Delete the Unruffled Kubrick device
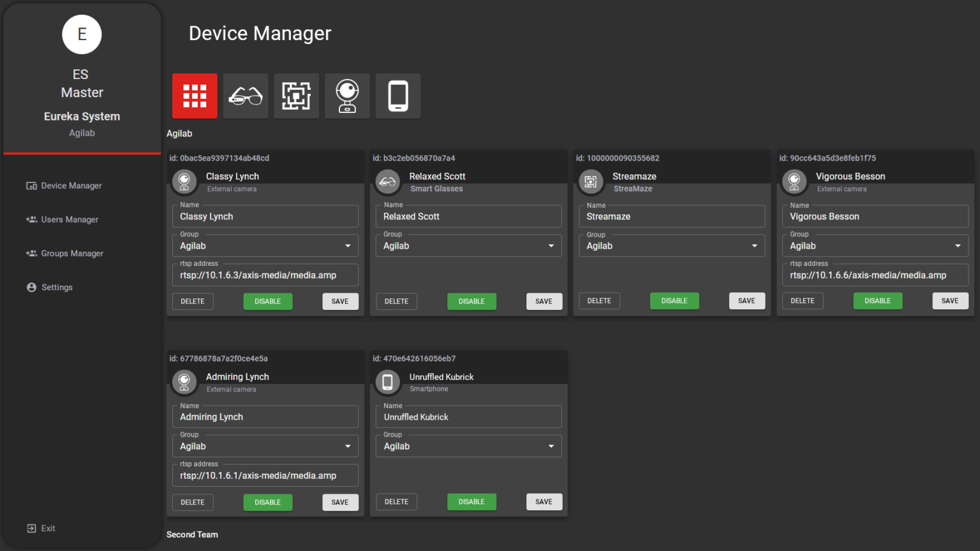Screen dimensions: 980x551 [396, 501]
